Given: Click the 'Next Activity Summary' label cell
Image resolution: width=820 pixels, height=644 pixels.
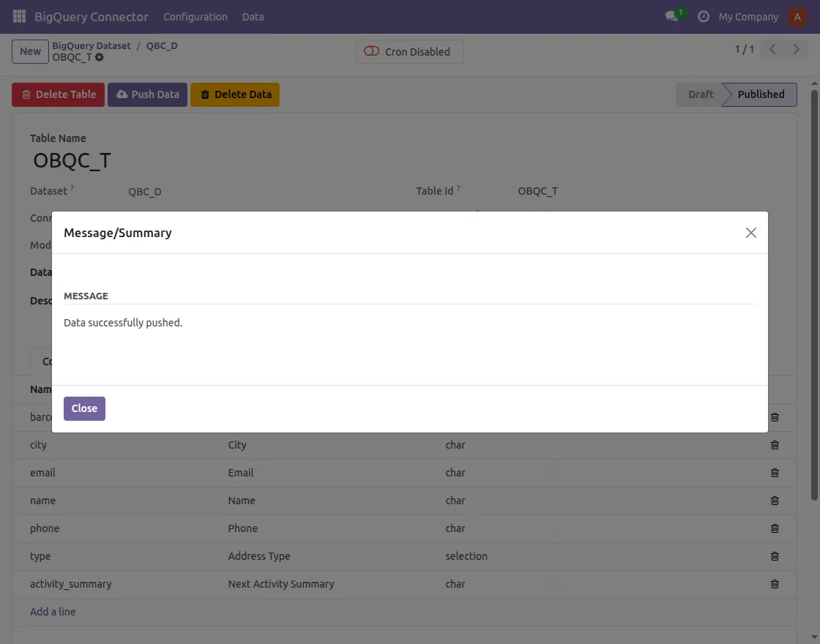Looking at the screenshot, I should [281, 584].
